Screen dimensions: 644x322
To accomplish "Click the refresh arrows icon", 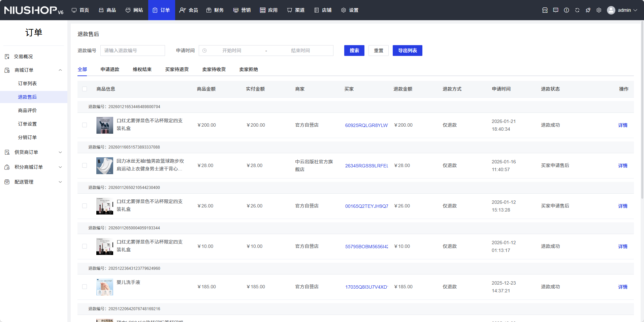I will [577, 10].
